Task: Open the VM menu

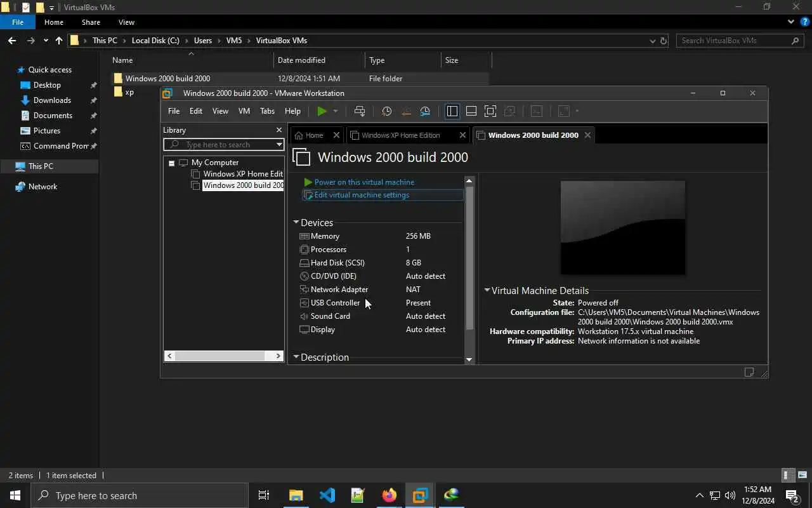Action: pos(244,111)
